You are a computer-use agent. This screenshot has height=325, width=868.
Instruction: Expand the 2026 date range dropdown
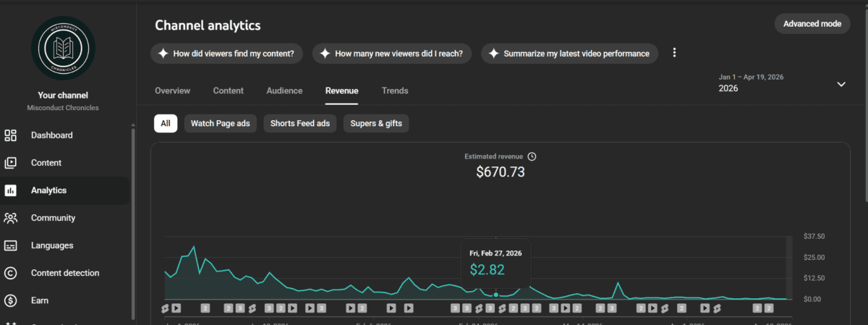(x=841, y=84)
